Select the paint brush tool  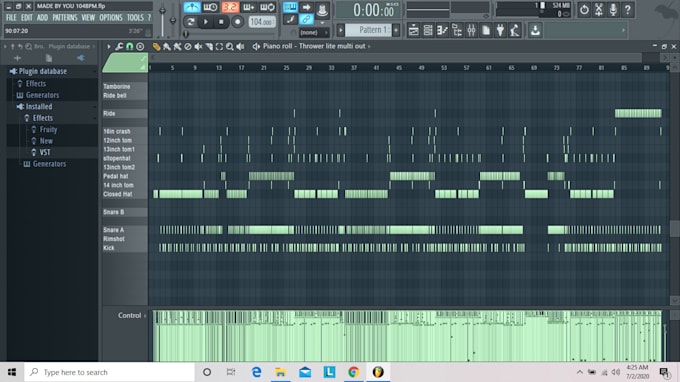pyautogui.click(x=167, y=46)
